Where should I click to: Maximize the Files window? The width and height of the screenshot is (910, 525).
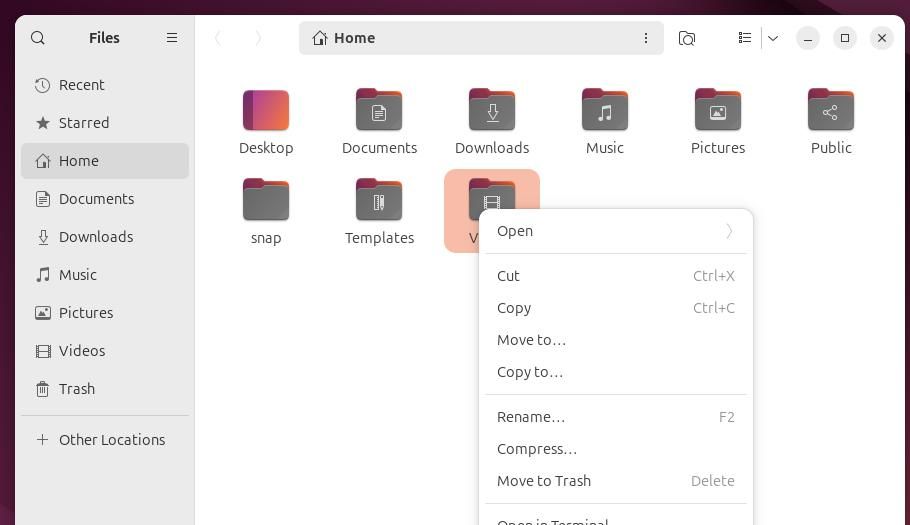coord(844,38)
